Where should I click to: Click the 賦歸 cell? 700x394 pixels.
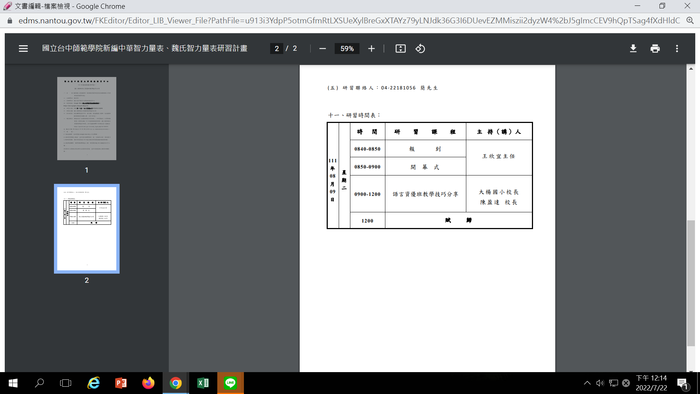[x=458, y=220]
